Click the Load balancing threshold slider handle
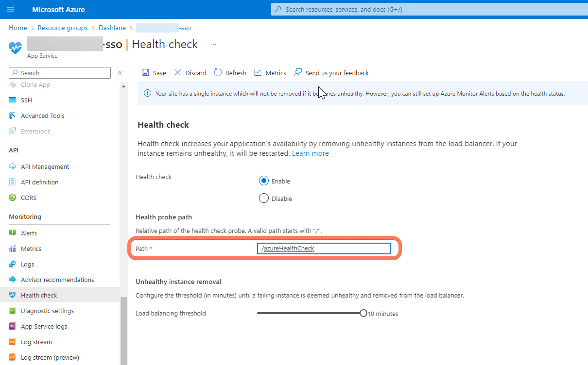This screenshot has height=365, width=588. pos(363,313)
